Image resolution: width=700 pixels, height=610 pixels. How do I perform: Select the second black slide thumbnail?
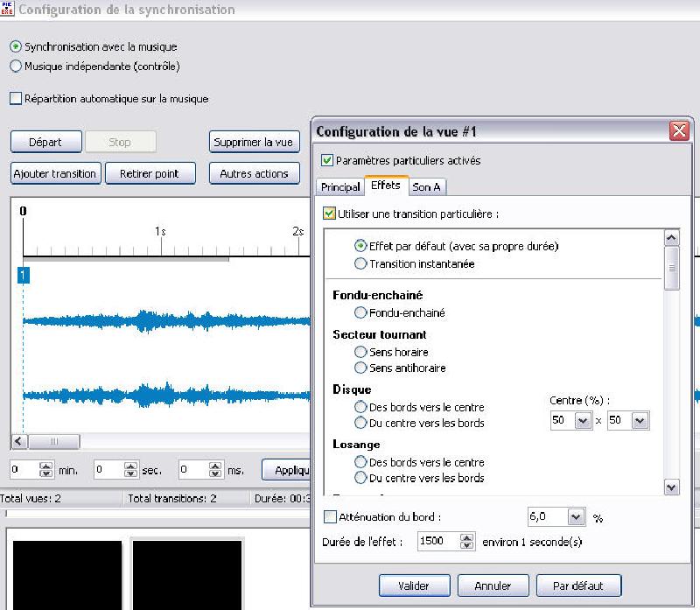[x=187, y=575]
